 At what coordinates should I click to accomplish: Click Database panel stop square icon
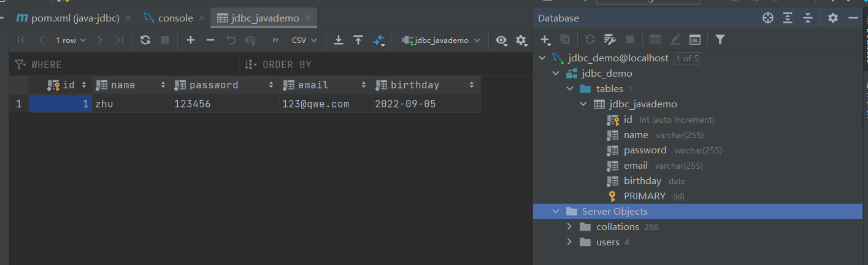point(629,39)
